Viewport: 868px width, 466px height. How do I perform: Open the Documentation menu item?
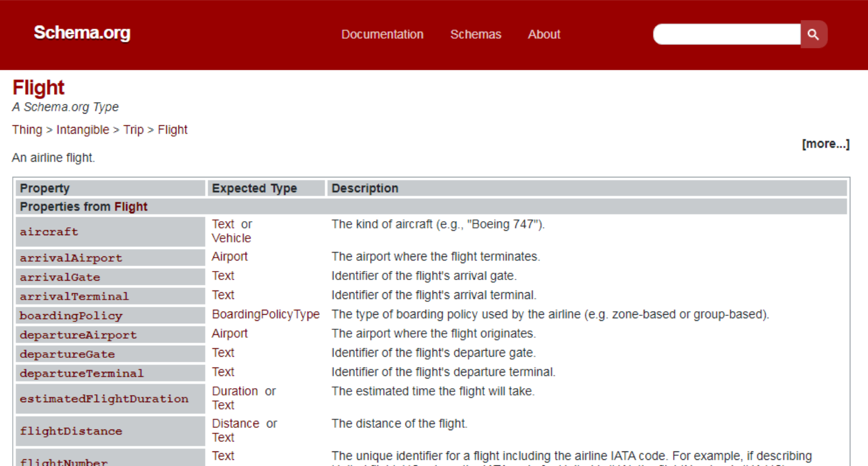382,35
